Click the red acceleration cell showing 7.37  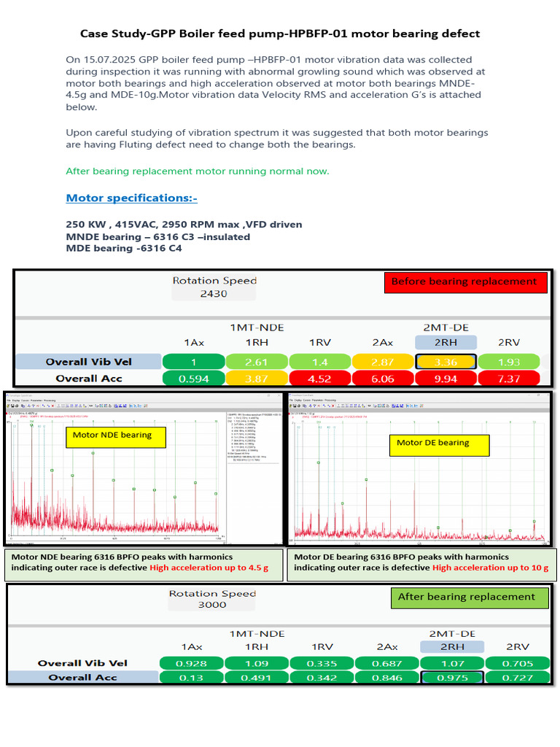508,379
